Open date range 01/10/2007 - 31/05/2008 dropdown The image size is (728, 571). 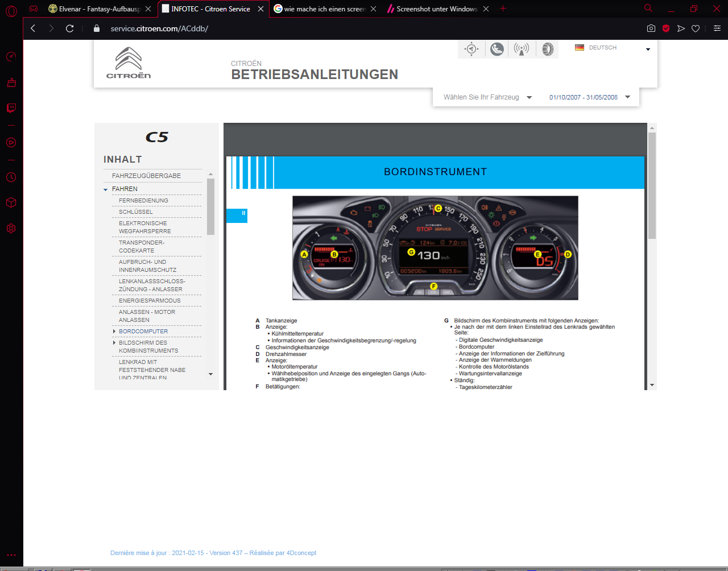[590, 97]
